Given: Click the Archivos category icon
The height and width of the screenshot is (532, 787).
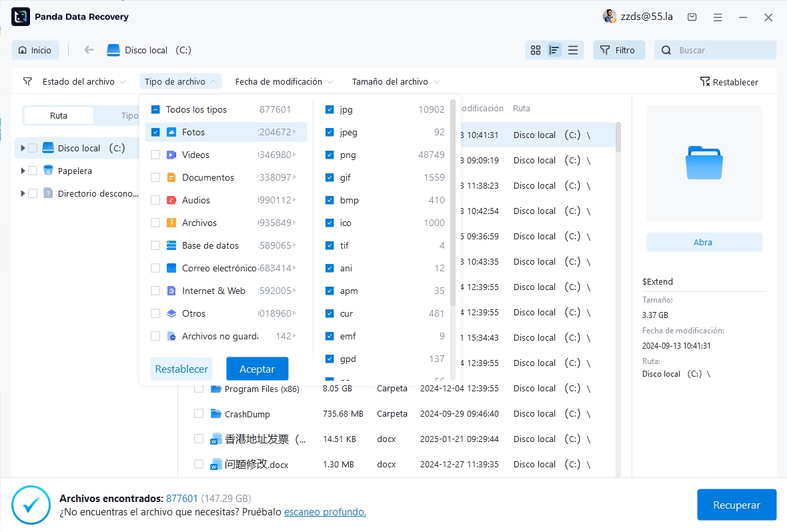Looking at the screenshot, I should click(x=171, y=223).
